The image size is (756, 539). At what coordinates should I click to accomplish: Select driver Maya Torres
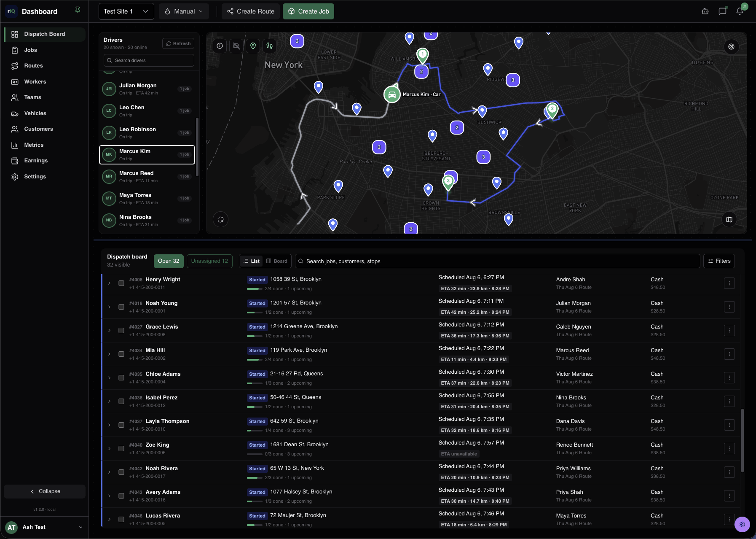coord(147,199)
